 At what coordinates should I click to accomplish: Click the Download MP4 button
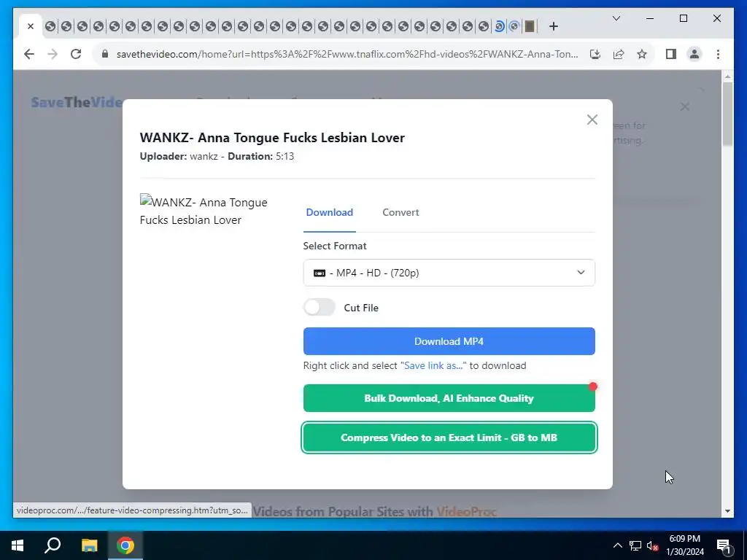tap(449, 341)
